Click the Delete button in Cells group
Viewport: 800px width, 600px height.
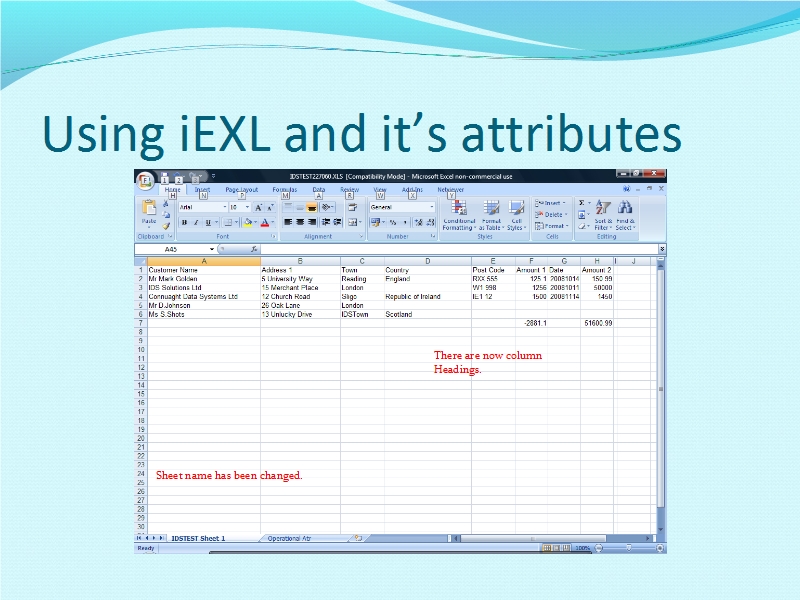click(553, 214)
